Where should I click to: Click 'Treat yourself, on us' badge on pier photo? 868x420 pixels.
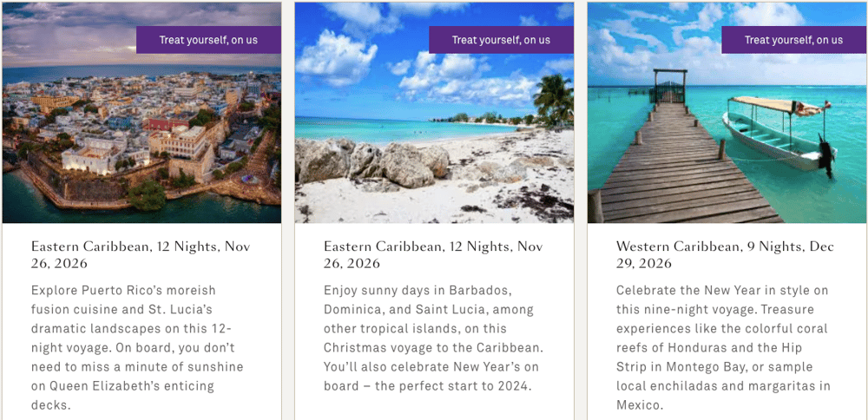tap(793, 40)
